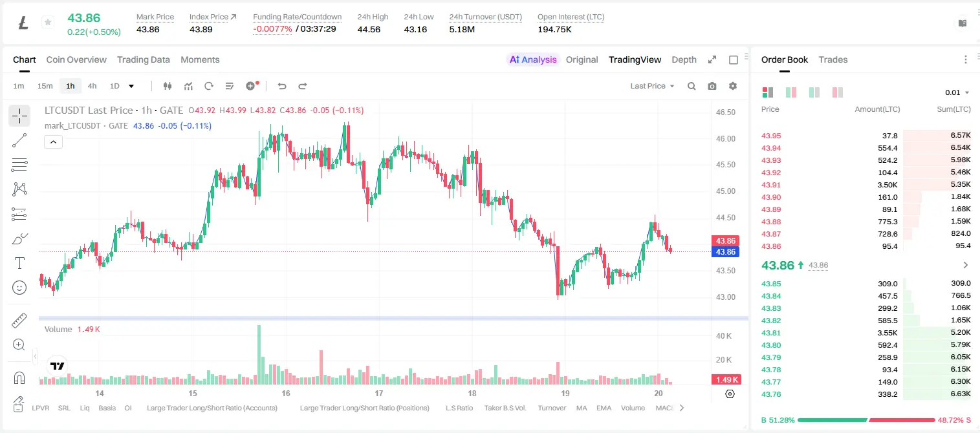This screenshot has width=980, height=433.
Task: Switch to the Trades tab
Action: [833, 59]
